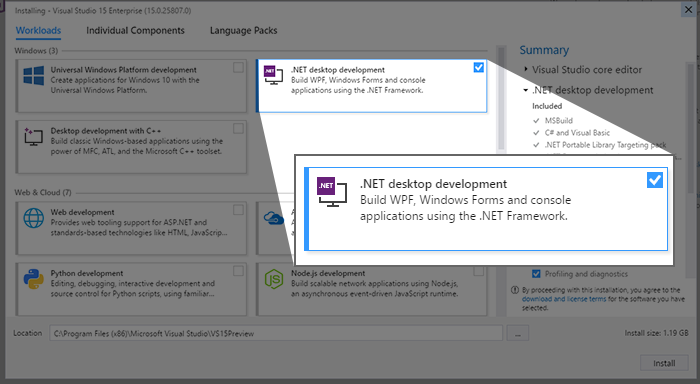Select the Web development workload checkbox
This screenshot has width=700, height=384.
point(238,210)
